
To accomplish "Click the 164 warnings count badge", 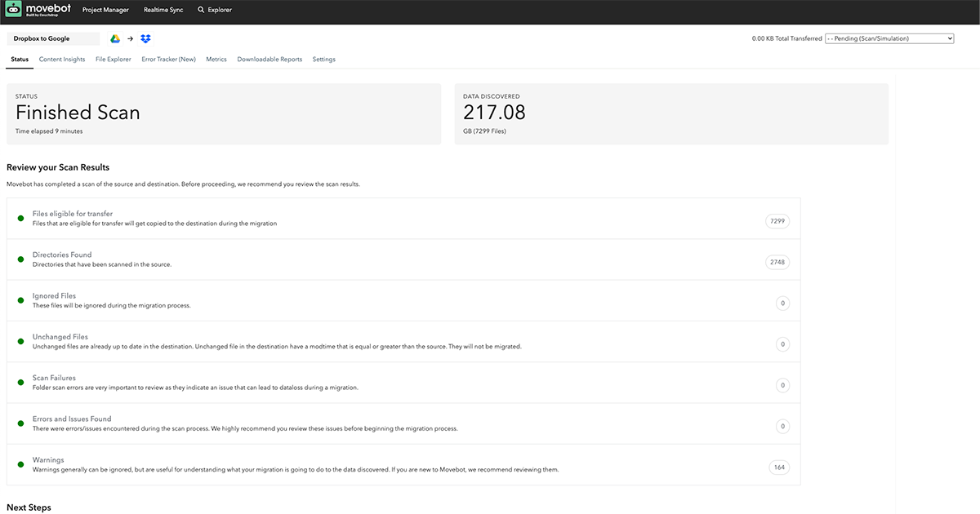I will tap(779, 467).
